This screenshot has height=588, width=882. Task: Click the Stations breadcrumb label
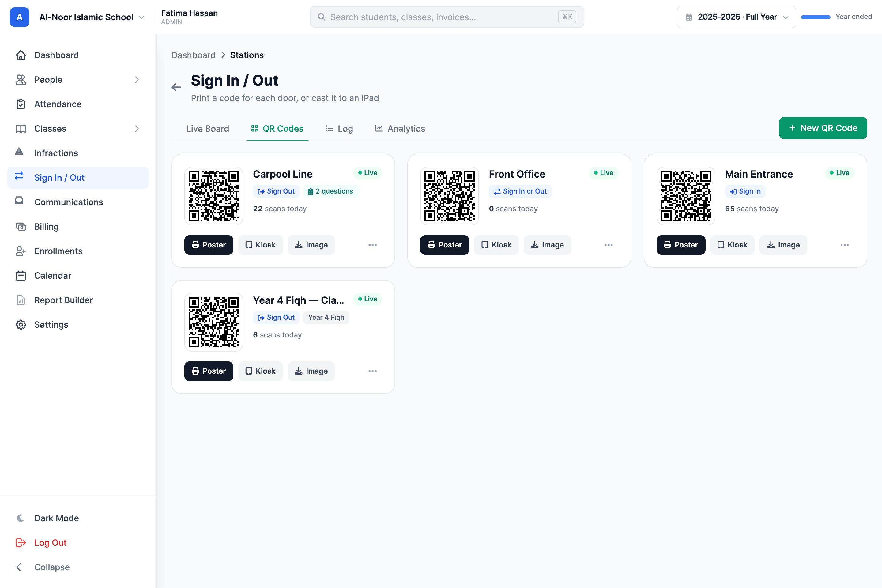point(247,55)
